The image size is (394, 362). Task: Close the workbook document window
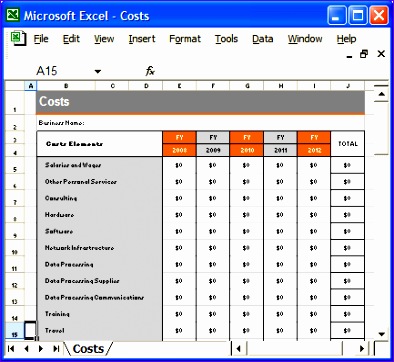(x=381, y=54)
